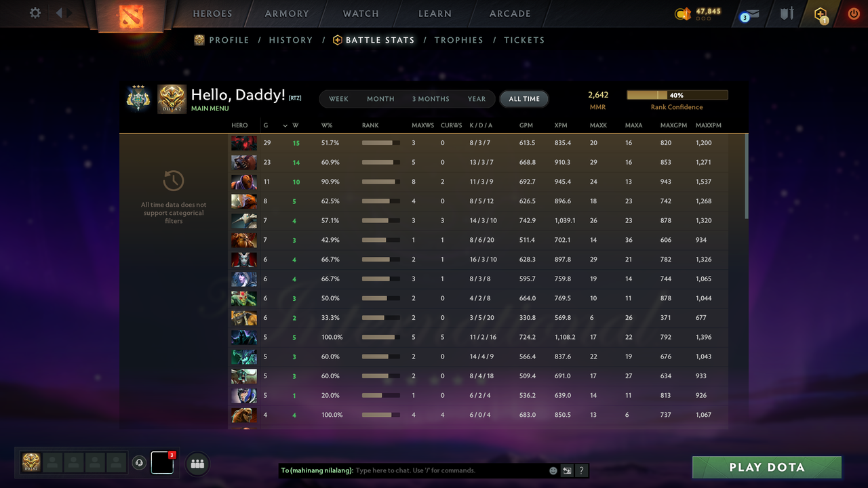This screenshot has height=488, width=868.
Task: Click the Rank Confidence 40% progress bar
Action: point(677,95)
